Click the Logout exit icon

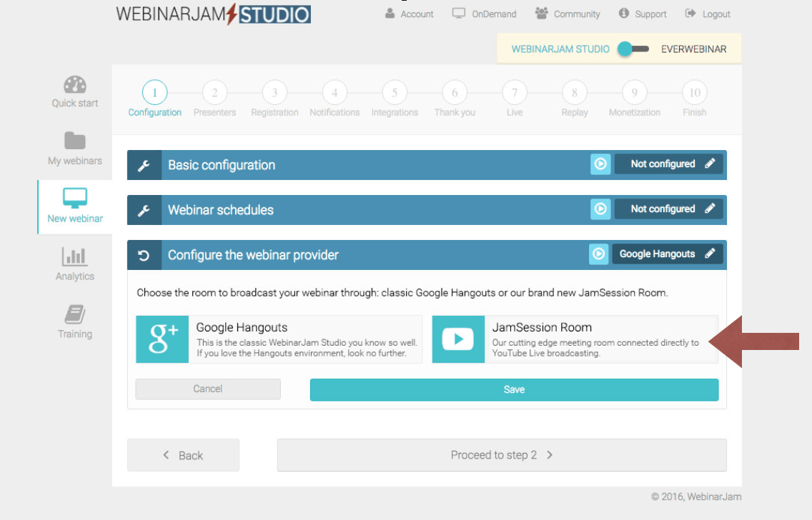(x=690, y=14)
